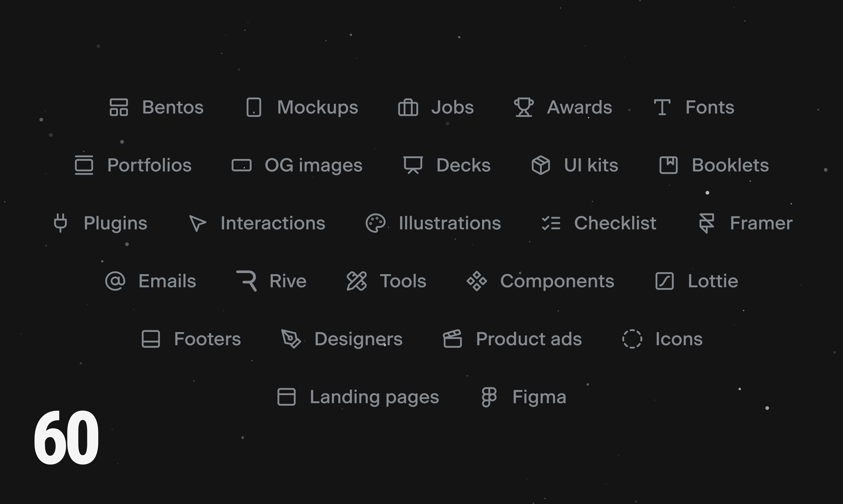Click the Awards trophy icon

(x=524, y=107)
